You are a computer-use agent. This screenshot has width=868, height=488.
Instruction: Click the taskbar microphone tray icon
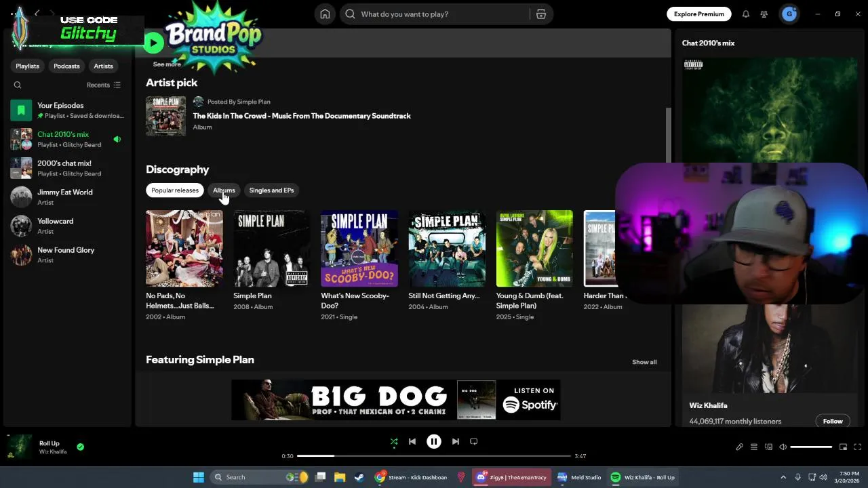(x=797, y=477)
